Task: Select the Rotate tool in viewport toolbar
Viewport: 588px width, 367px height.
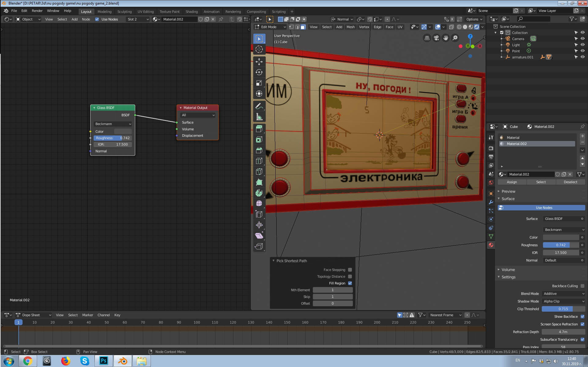Action: pos(259,72)
